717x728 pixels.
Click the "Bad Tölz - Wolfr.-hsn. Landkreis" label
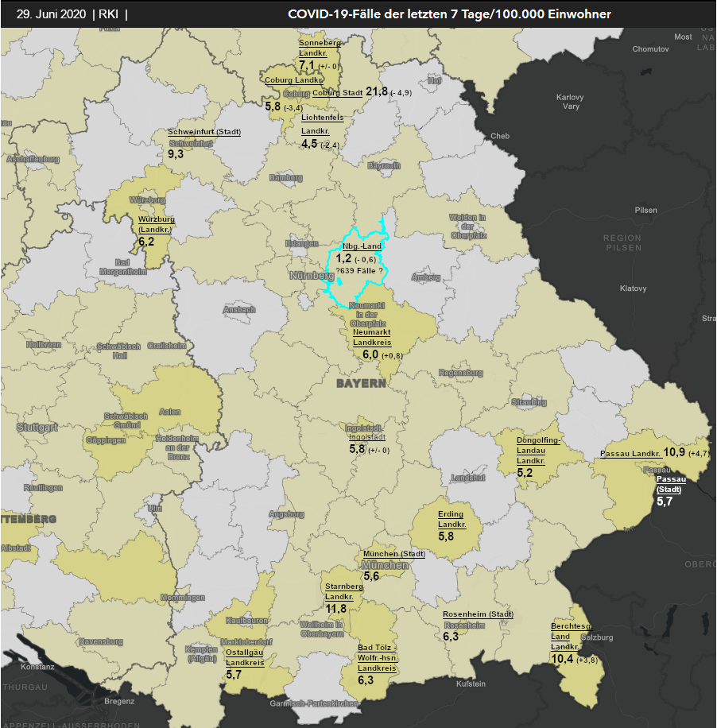coord(378,658)
